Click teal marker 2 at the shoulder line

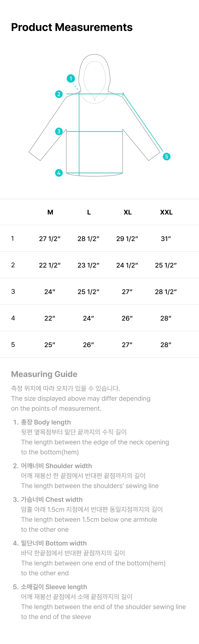coord(59,94)
